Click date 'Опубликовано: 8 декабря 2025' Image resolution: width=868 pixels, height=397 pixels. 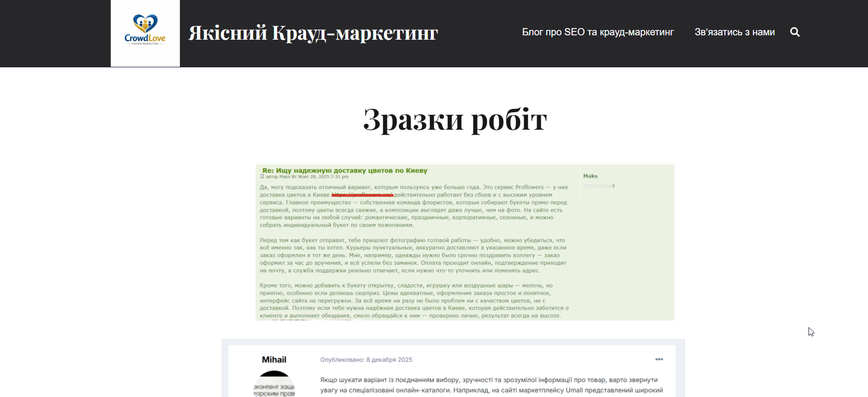366,360
